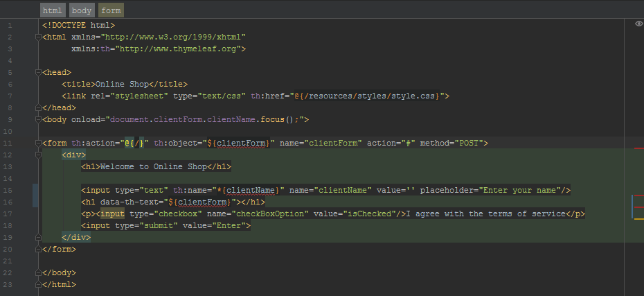This screenshot has height=296, width=644.
Task: Click the "http://www.w3.org/1999/xhtml" namespace value
Action: coord(173,37)
